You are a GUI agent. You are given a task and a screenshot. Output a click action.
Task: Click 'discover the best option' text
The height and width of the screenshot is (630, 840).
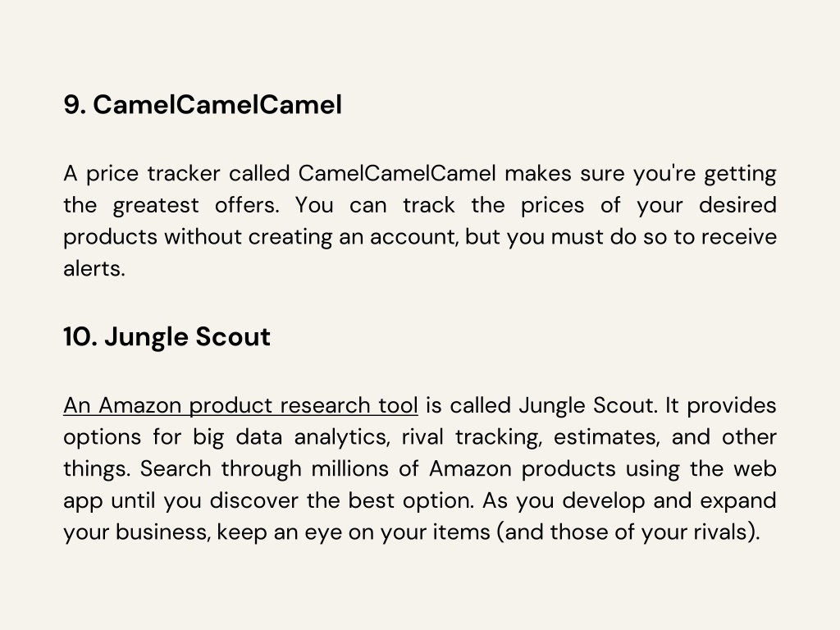pyautogui.click(x=342, y=501)
